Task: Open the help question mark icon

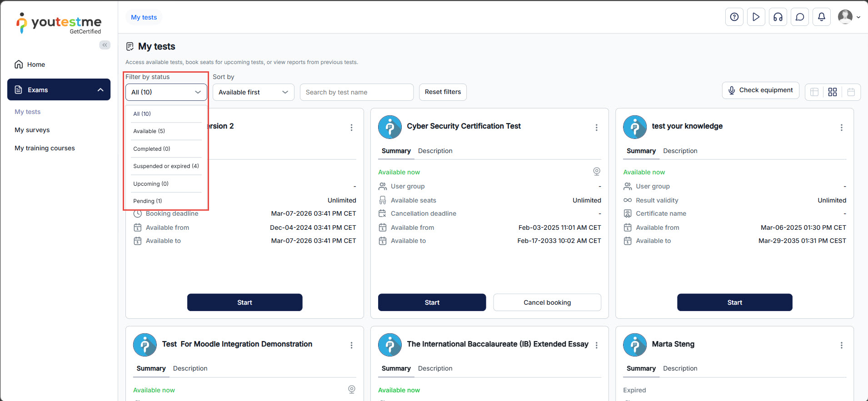Action: (x=734, y=17)
